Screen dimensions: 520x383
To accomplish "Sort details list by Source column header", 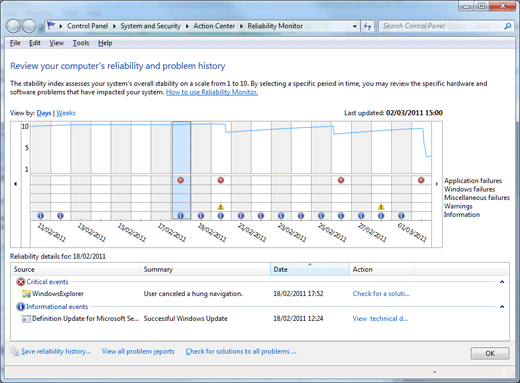I will [x=76, y=269].
